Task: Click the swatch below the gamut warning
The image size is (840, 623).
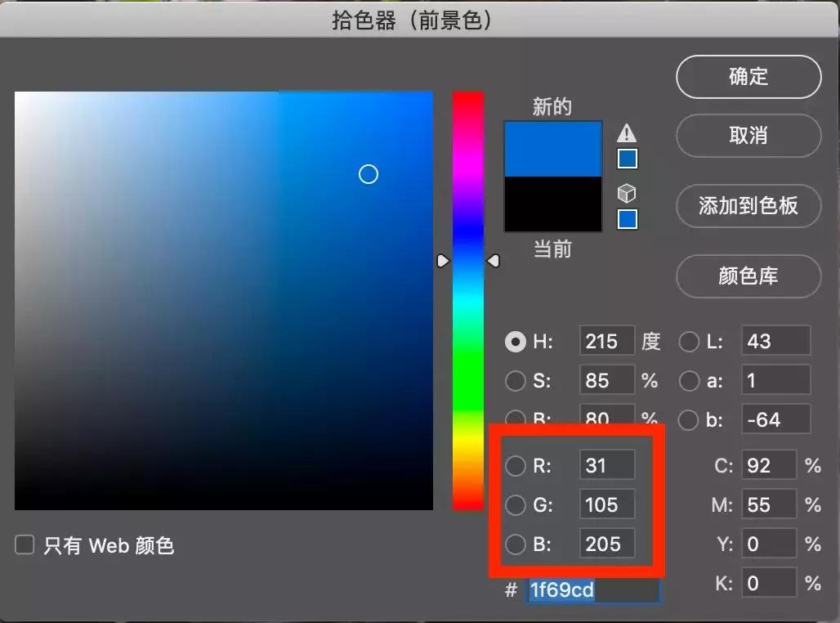Action: click(x=627, y=159)
